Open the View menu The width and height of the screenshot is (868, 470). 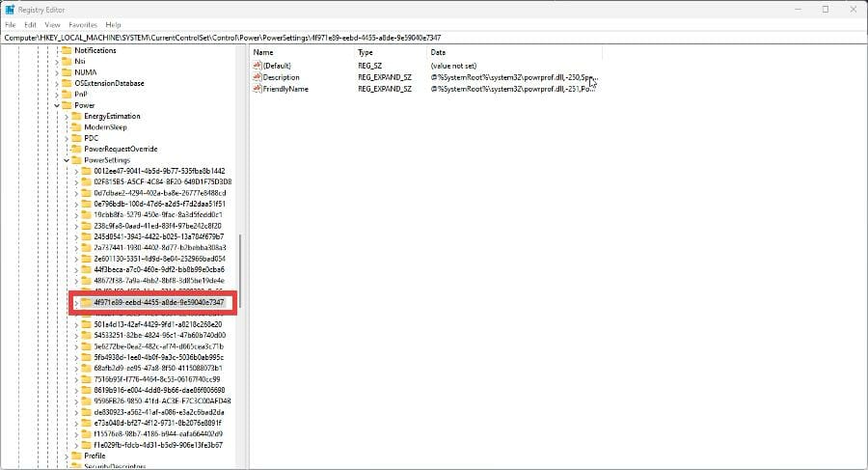(x=53, y=25)
